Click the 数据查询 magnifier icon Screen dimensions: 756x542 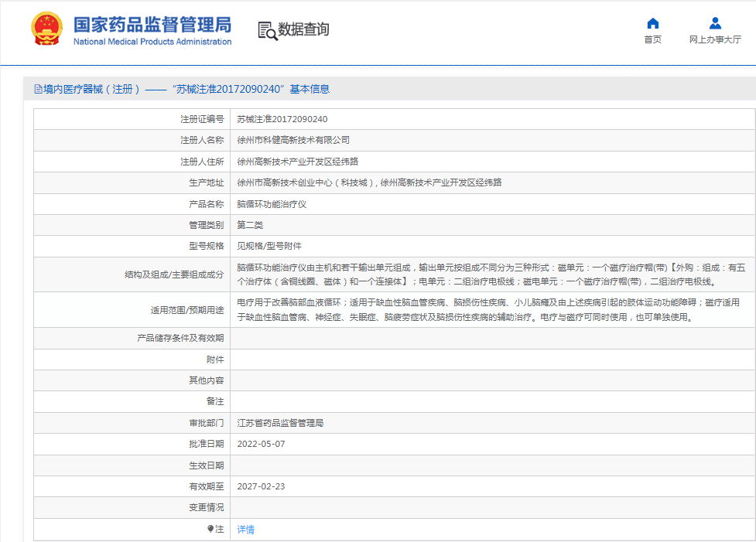tap(267, 30)
